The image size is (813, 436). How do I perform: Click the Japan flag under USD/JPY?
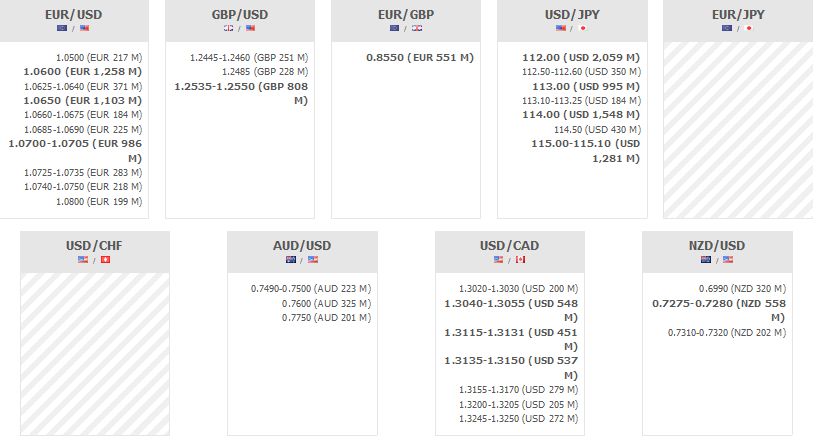tap(583, 28)
